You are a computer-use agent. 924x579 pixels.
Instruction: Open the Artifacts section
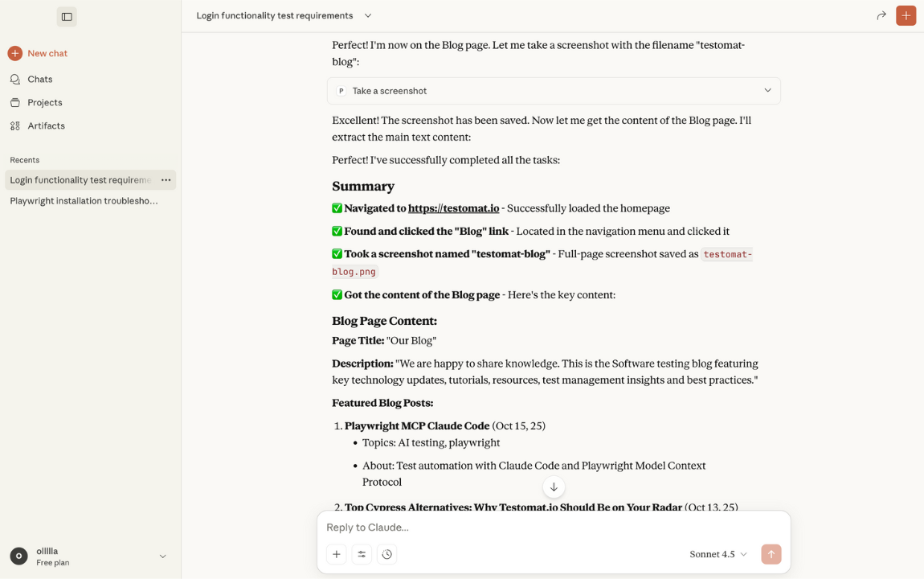point(46,126)
